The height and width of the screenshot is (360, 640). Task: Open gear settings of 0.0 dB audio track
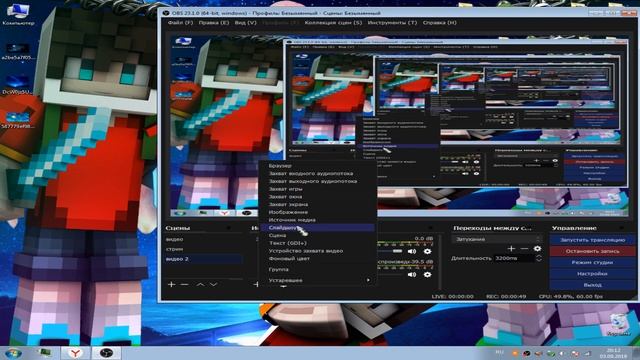(x=427, y=251)
